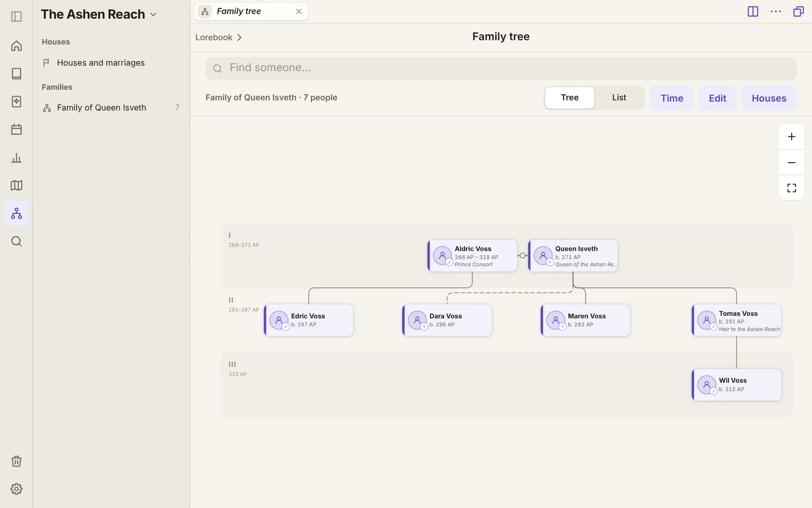Click the Lorebook breadcrumb chevron
The width and height of the screenshot is (812, 508).
coord(239,37)
